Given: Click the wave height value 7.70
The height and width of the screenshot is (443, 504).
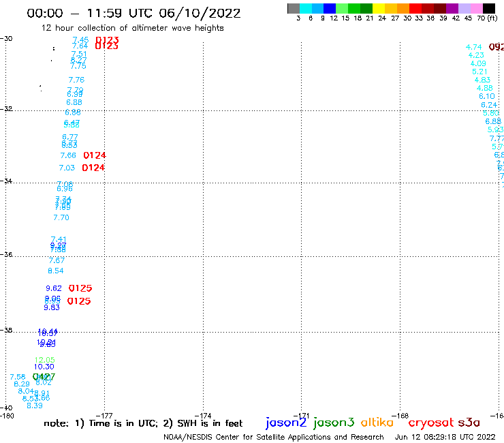Looking at the screenshot, I should click(x=61, y=218).
